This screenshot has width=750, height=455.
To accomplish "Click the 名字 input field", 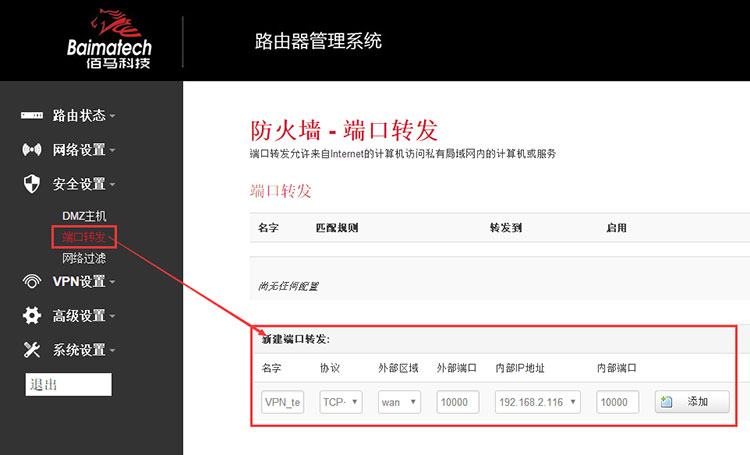I will (x=282, y=402).
